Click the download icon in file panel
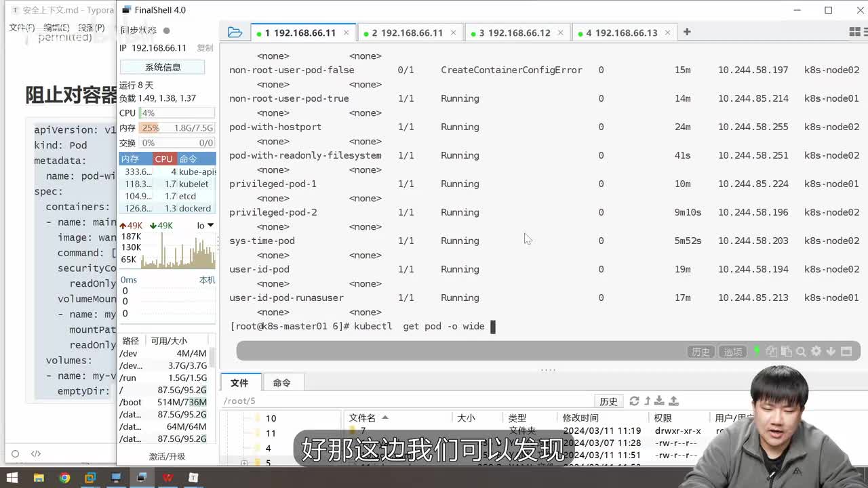Screen dimensions: 868x488 (660, 401)
